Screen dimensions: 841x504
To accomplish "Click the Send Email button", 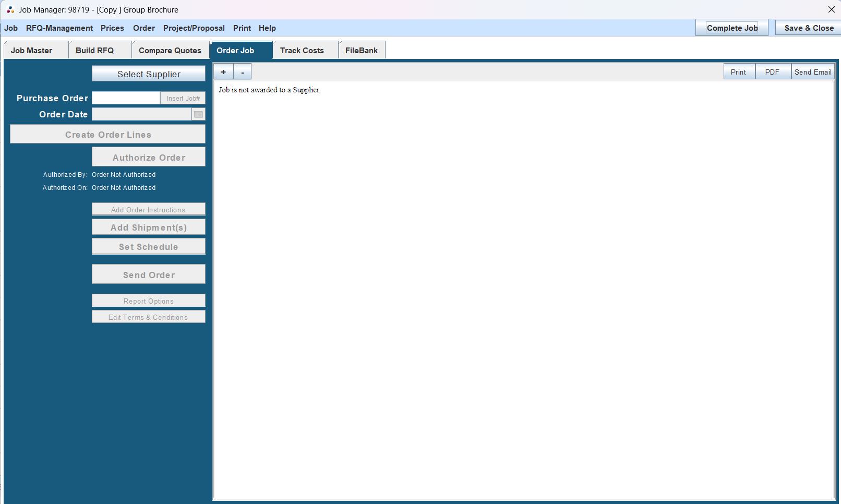I will 813,72.
